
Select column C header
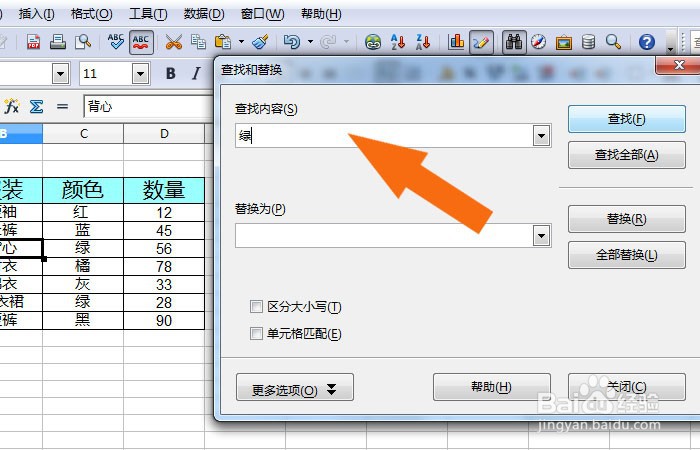click(x=83, y=134)
